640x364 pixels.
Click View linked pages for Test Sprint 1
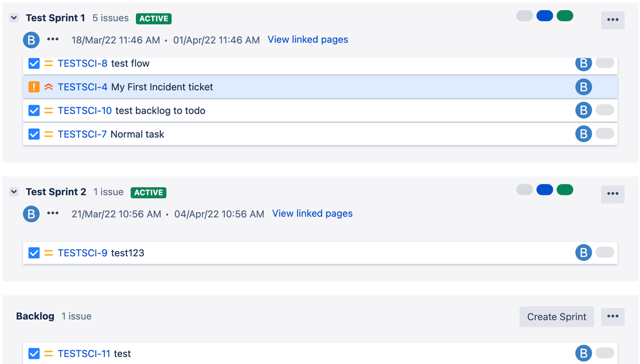click(308, 40)
